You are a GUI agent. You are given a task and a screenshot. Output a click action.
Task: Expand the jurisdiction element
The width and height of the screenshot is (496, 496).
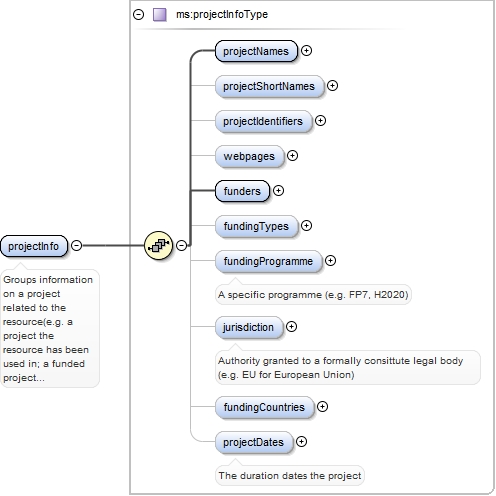tap(291, 327)
